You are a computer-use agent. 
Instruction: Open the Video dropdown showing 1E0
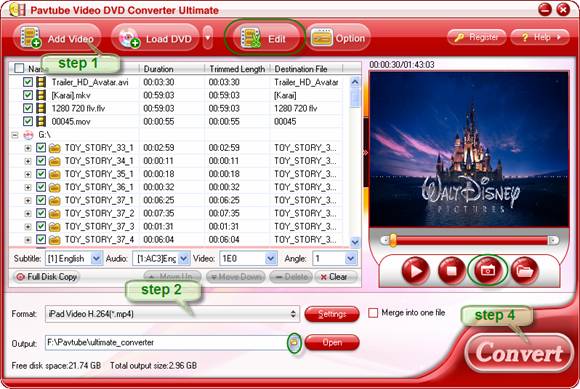pyautogui.click(x=271, y=258)
